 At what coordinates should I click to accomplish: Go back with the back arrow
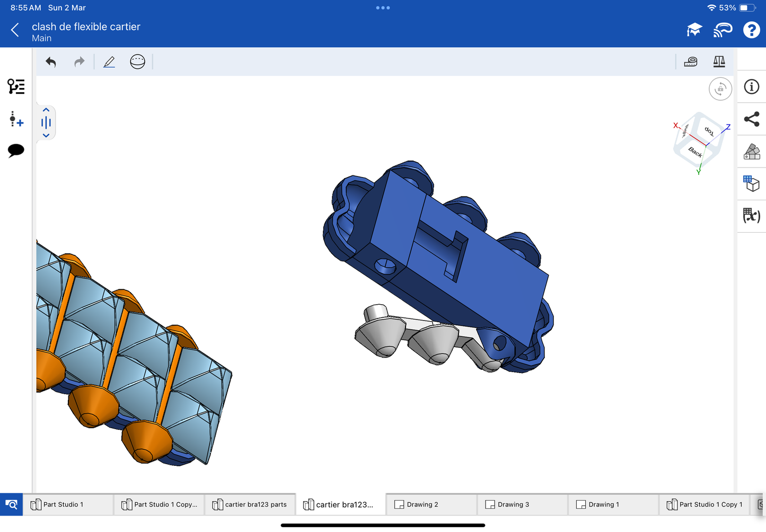pyautogui.click(x=15, y=30)
